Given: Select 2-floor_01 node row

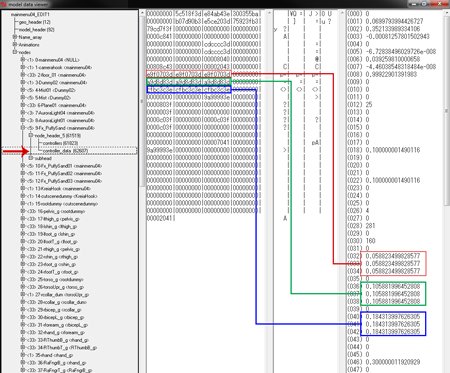Looking at the screenshot, I should 56,75.
